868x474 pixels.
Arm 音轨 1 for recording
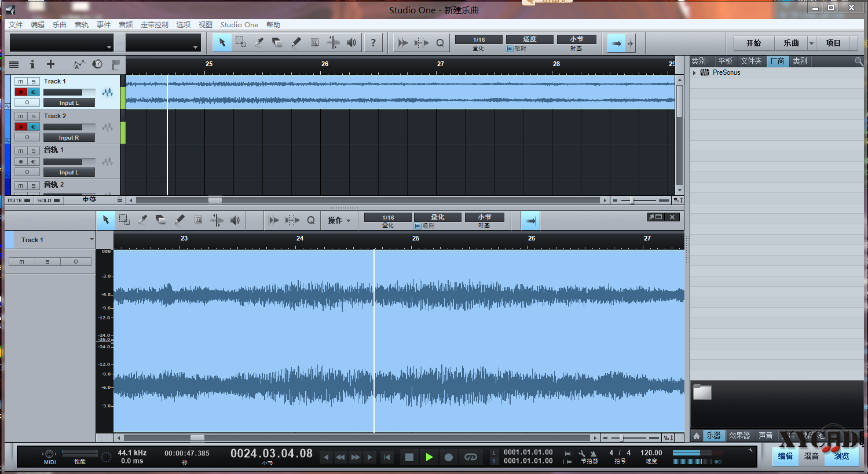coord(21,162)
